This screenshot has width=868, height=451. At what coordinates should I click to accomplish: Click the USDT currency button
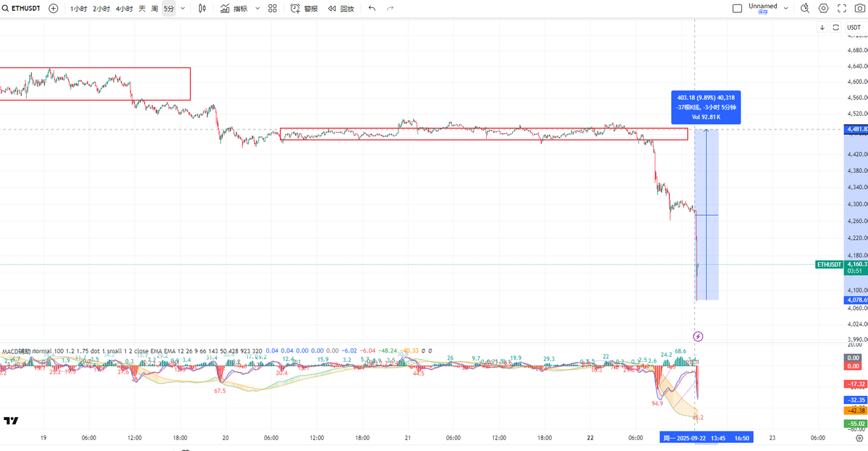click(x=854, y=27)
